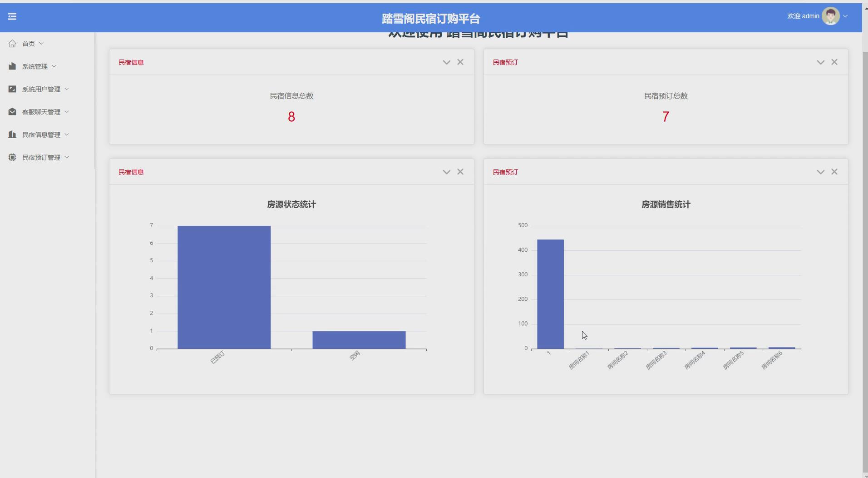This screenshot has height=478, width=868.
Task: Click the 房源状态统计 chart title
Action: [x=291, y=204]
